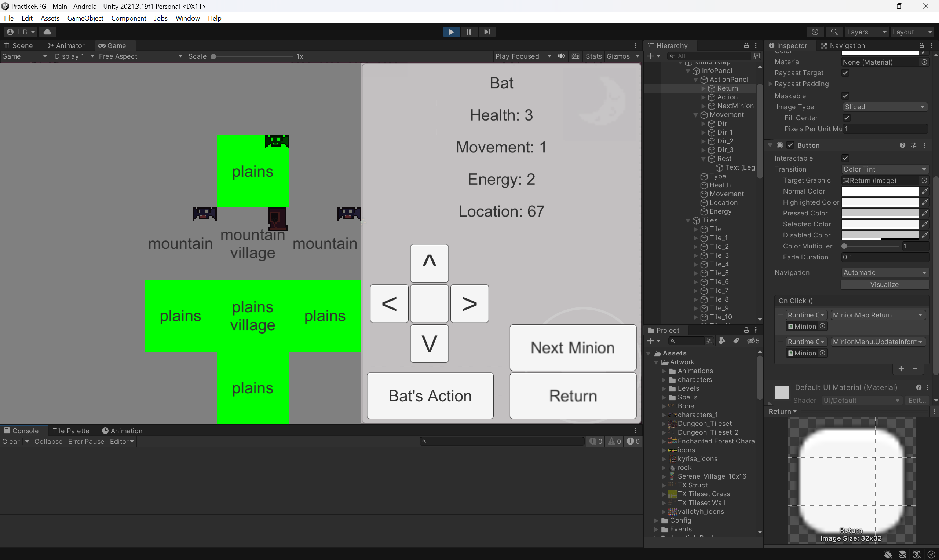The height and width of the screenshot is (560, 939).
Task: Open the cloud services icon
Action: (x=47, y=32)
